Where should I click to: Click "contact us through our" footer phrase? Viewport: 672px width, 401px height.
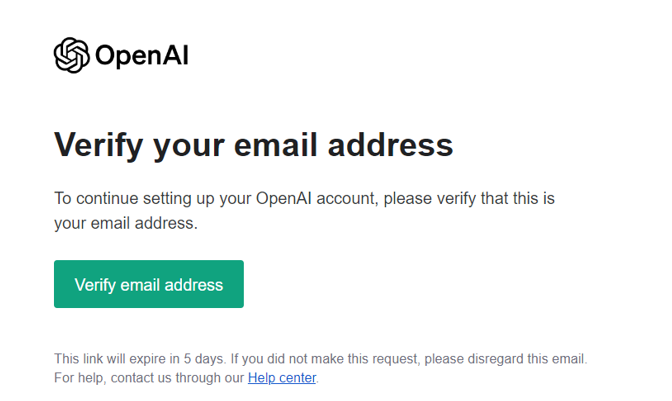(x=177, y=378)
